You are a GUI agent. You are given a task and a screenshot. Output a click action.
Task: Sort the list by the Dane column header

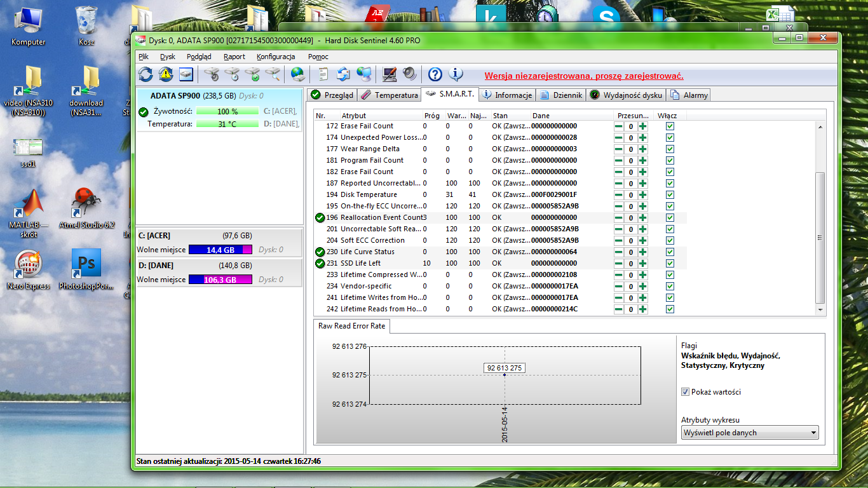pyautogui.click(x=572, y=116)
